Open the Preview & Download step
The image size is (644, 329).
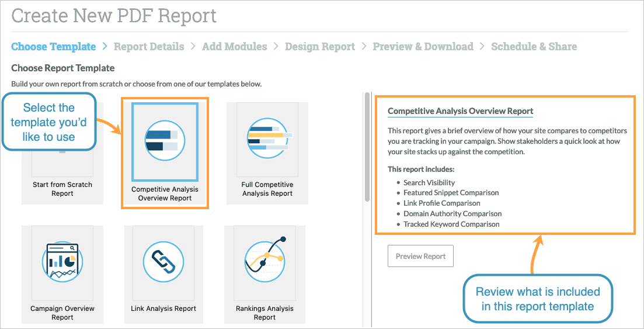pos(423,47)
